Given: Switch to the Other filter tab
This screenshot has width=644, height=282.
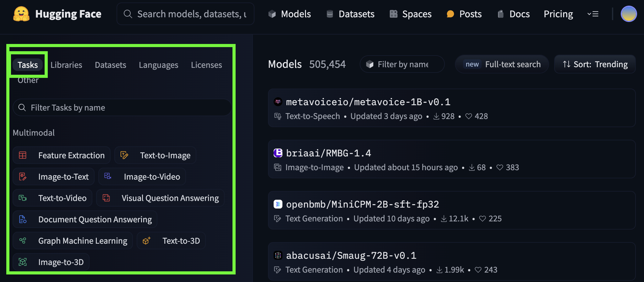Looking at the screenshot, I should (x=28, y=80).
